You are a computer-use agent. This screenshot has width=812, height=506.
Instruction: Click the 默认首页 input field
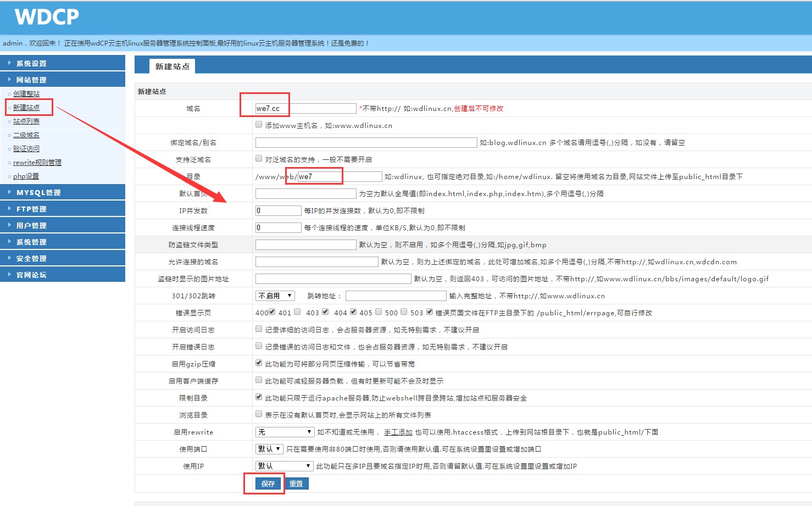click(305, 193)
